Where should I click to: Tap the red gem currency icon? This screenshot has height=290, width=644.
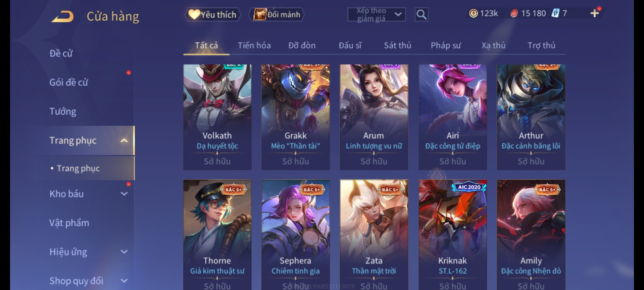click(514, 13)
